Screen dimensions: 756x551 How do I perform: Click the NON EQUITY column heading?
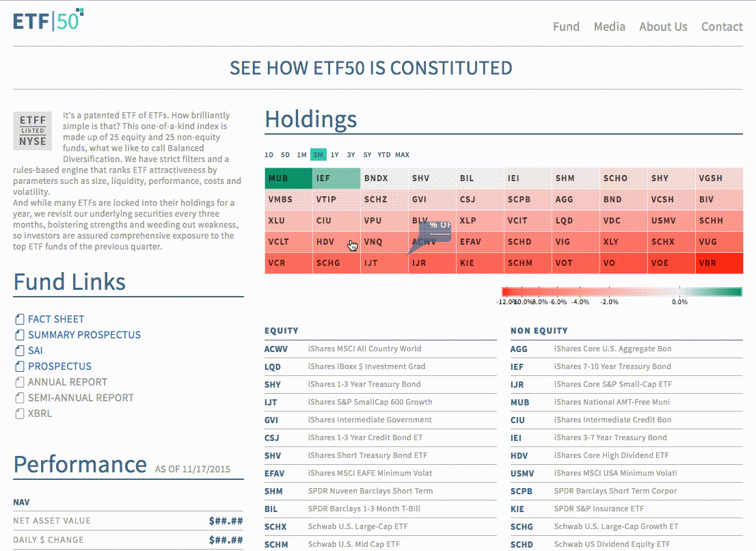[539, 331]
